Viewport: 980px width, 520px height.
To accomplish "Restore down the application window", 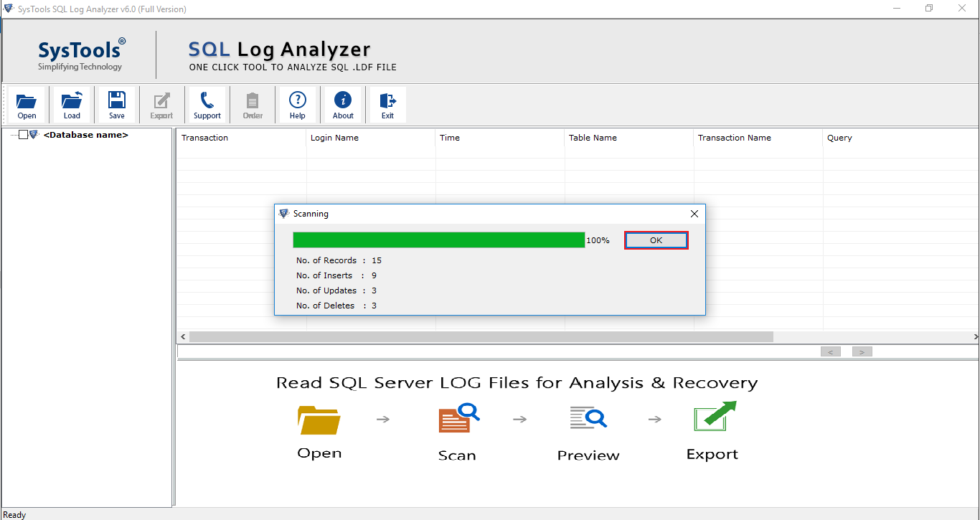I will point(929,9).
